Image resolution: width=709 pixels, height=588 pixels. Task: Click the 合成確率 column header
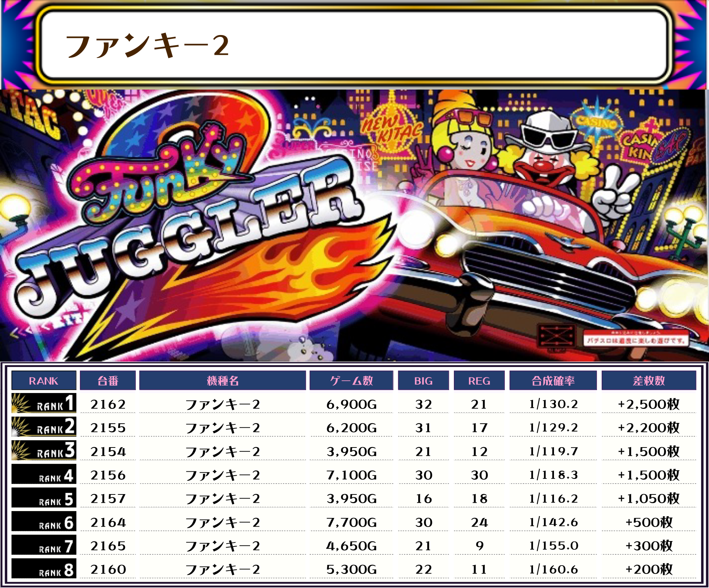553,381
